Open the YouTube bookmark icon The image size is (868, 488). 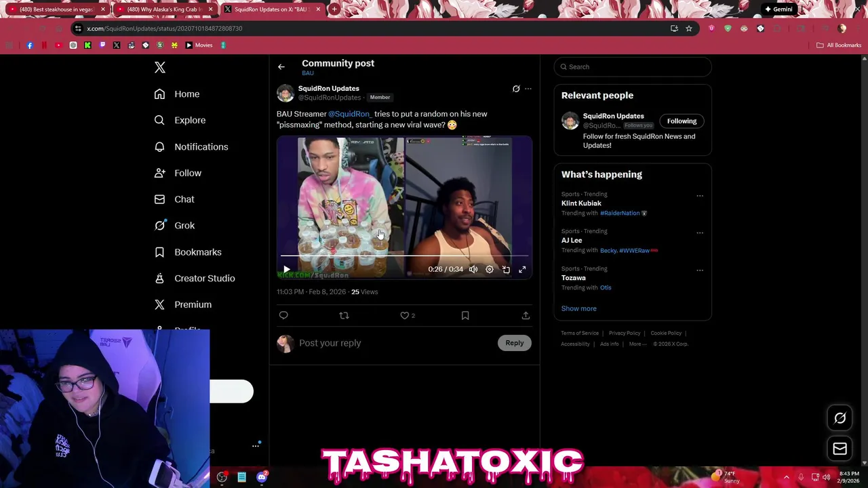tap(58, 45)
